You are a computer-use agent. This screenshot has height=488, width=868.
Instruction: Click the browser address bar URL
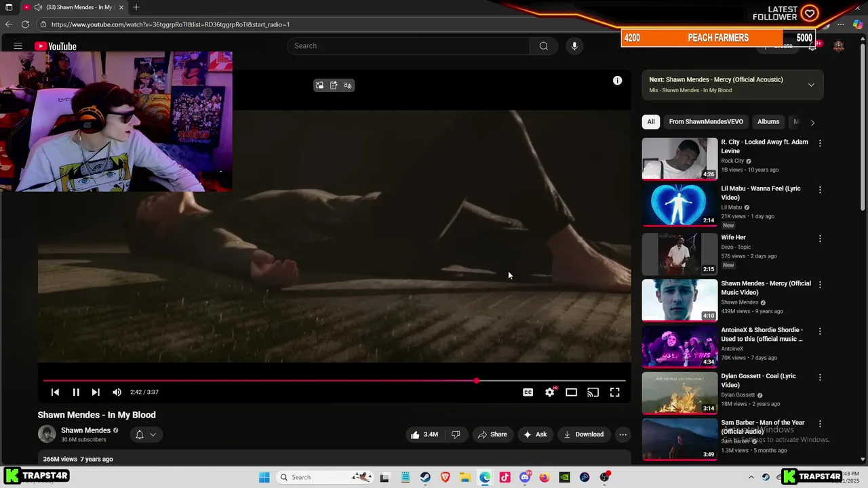(170, 24)
